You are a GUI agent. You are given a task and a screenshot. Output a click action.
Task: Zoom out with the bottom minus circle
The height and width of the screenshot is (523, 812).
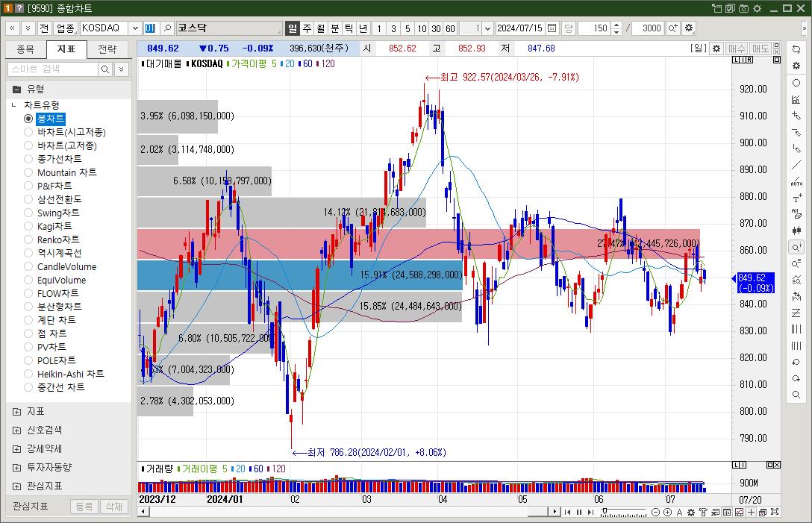655,512
